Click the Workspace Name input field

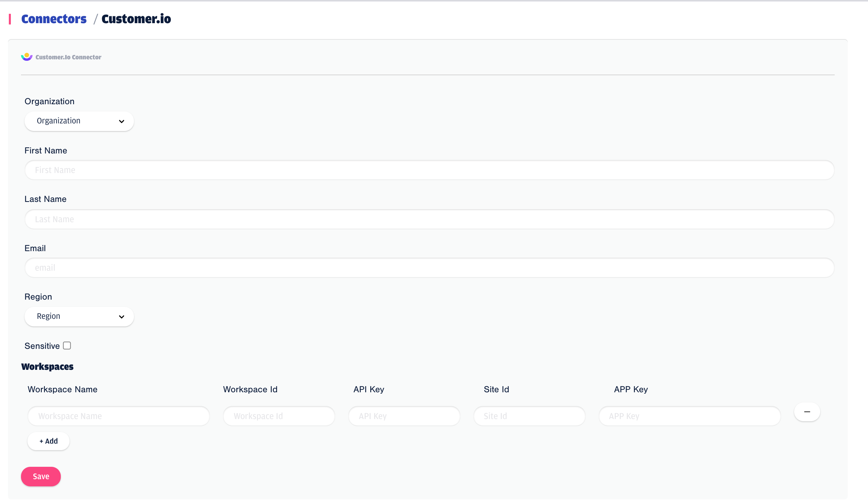click(119, 416)
